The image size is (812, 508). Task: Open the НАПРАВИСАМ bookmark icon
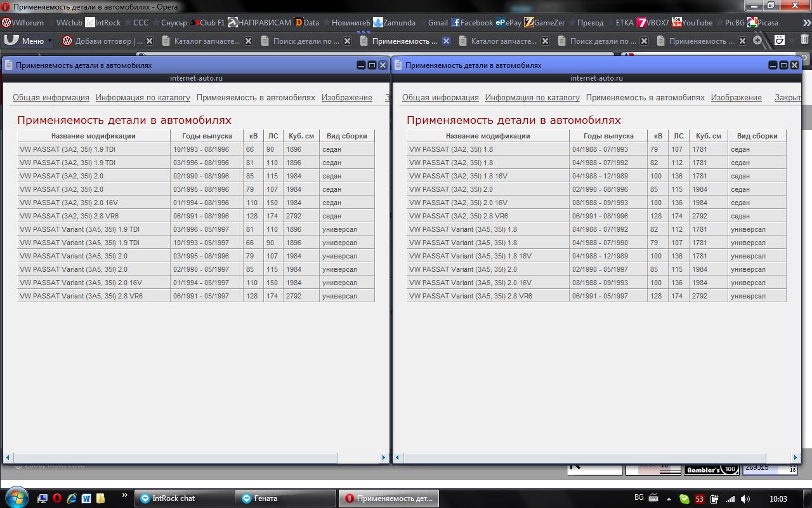click(x=233, y=22)
